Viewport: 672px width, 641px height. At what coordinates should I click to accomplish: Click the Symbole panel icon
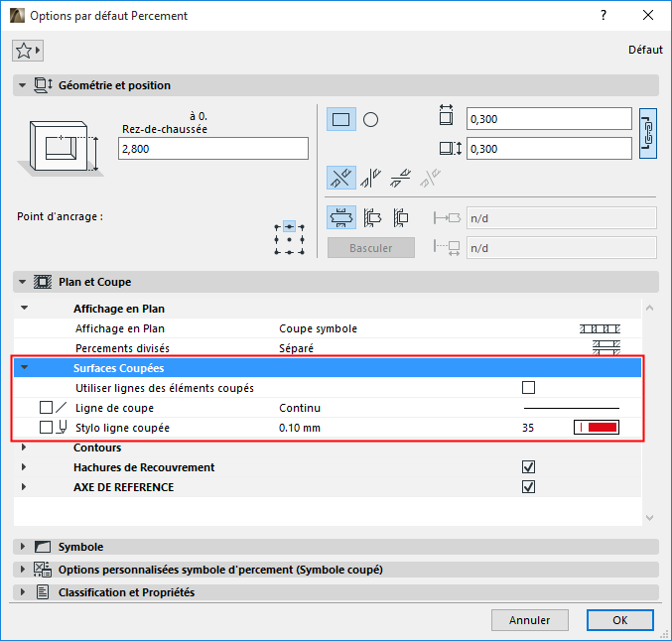43,547
